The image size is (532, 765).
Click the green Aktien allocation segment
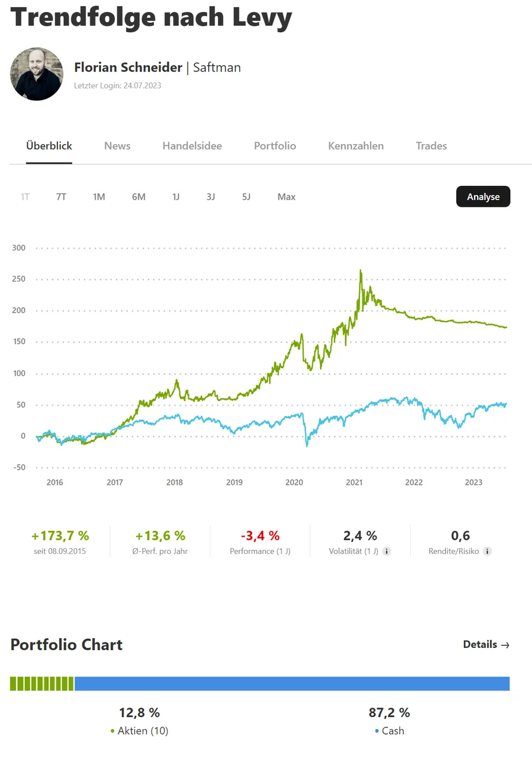click(42, 684)
